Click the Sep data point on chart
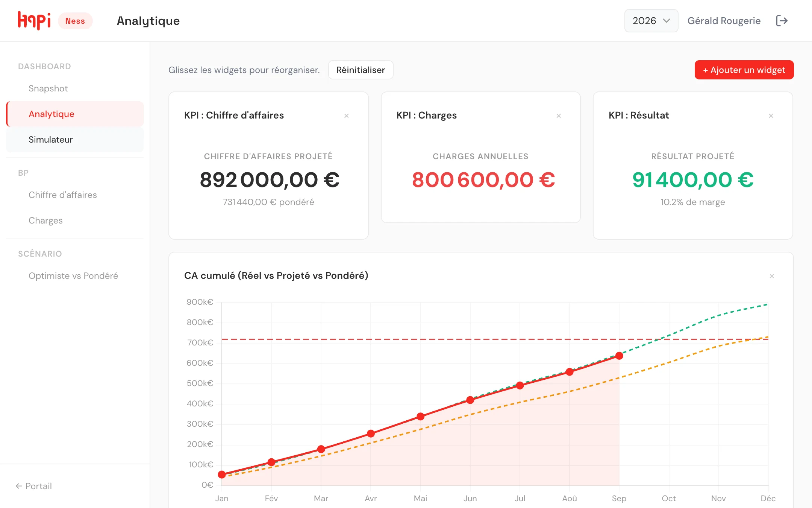 tap(619, 356)
